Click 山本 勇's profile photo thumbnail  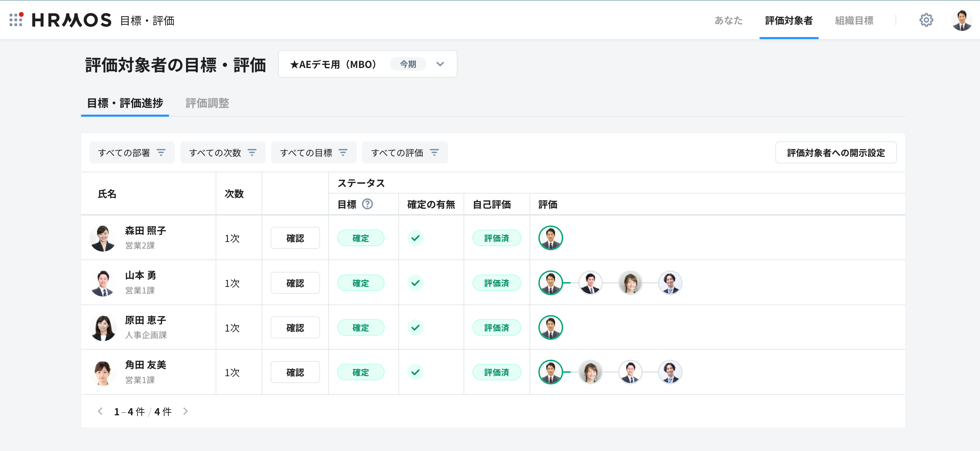coord(103,283)
